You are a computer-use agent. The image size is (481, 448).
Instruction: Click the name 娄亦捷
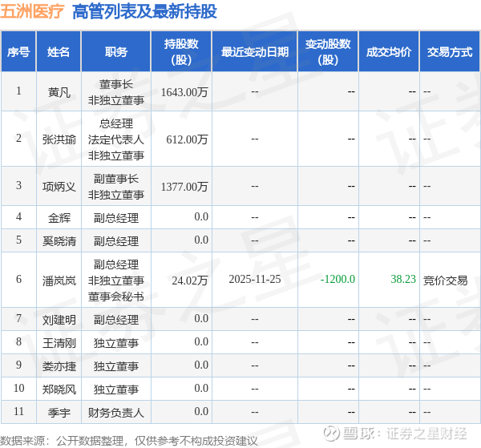click(x=59, y=365)
